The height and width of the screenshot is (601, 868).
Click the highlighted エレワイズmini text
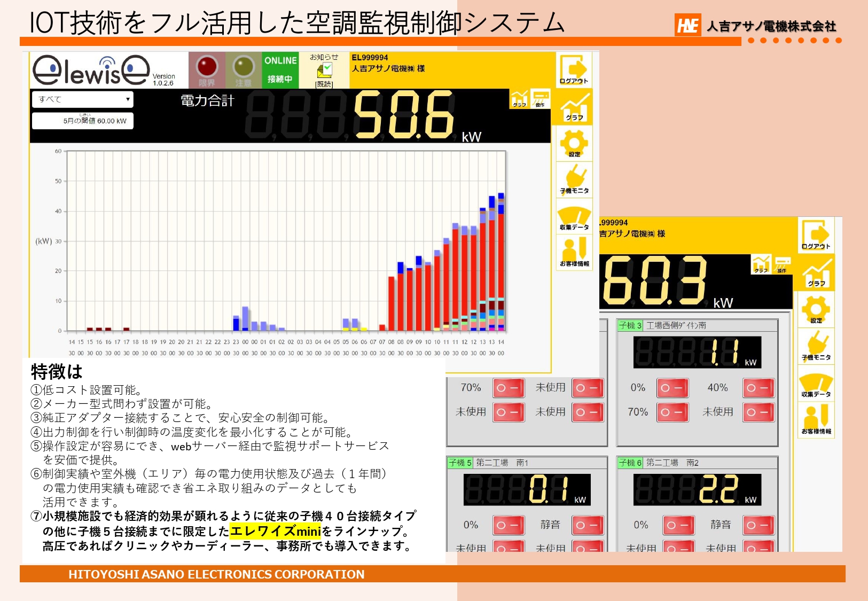(275, 531)
